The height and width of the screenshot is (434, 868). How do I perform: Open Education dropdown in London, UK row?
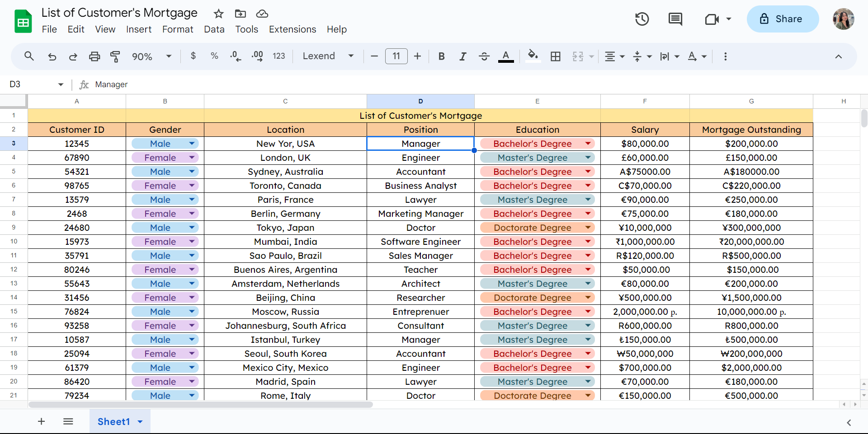point(588,158)
